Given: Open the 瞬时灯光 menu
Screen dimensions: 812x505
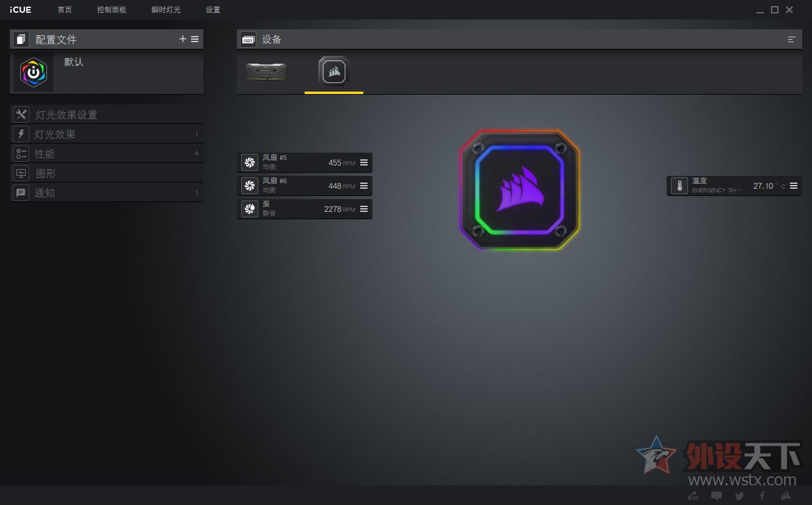Looking at the screenshot, I should point(166,10).
